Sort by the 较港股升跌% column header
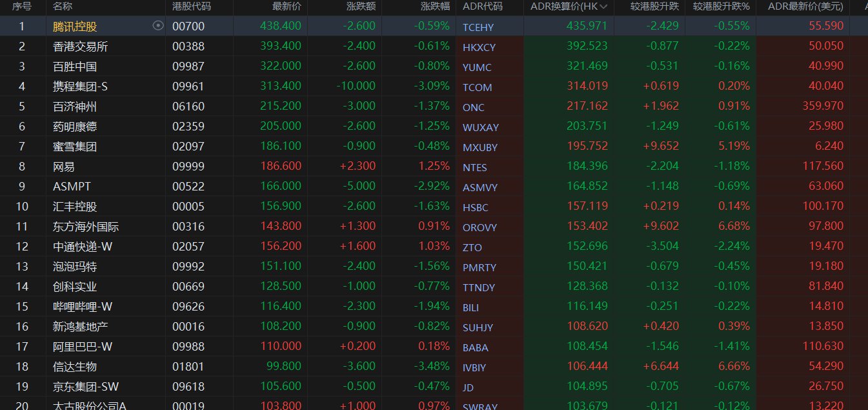 tap(722, 6)
